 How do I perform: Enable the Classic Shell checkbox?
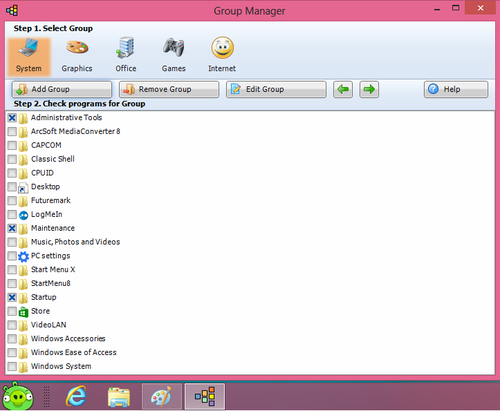pos(12,159)
